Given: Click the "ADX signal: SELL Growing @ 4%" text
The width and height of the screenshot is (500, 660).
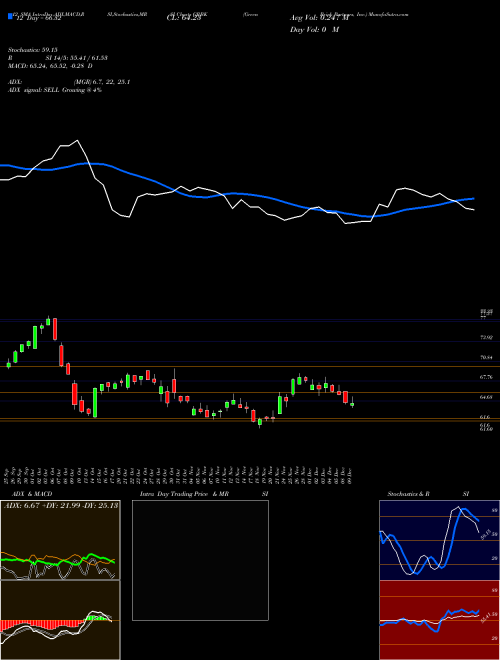Looking at the screenshot, I should (55, 90).
